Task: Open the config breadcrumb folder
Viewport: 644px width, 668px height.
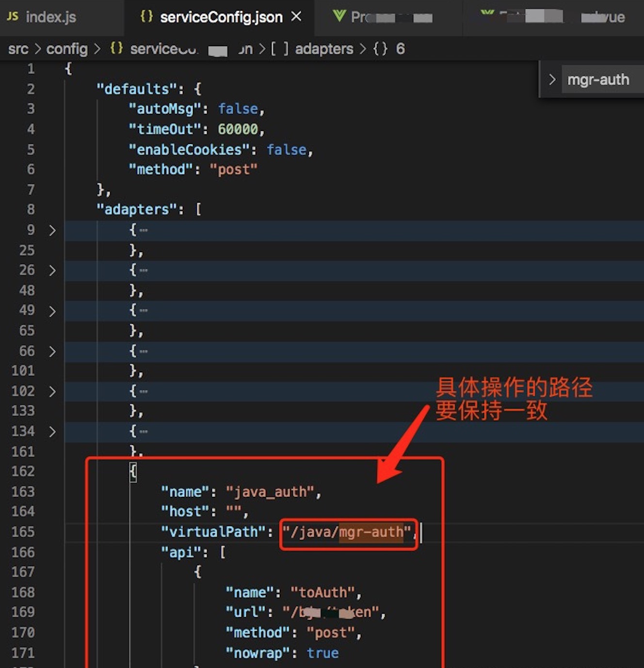Action: pos(67,48)
